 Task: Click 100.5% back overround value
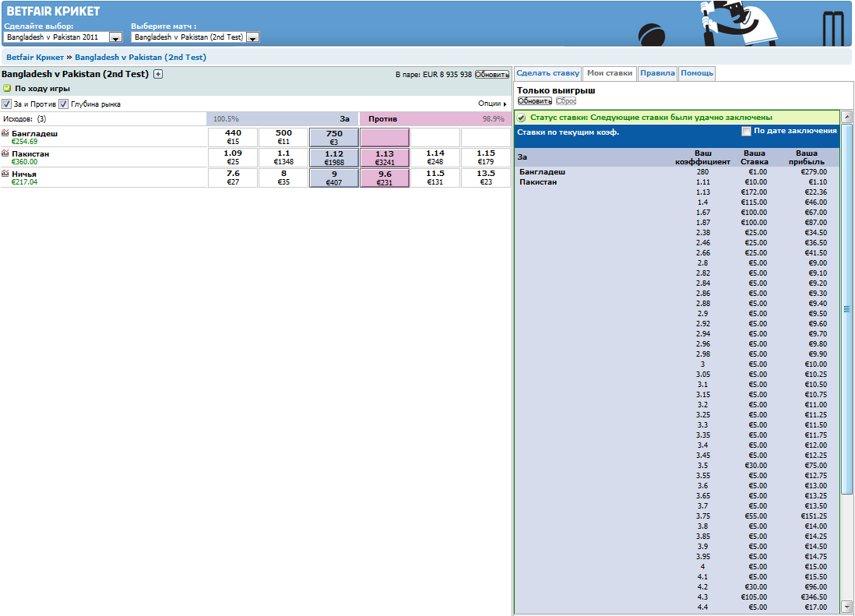coord(226,119)
